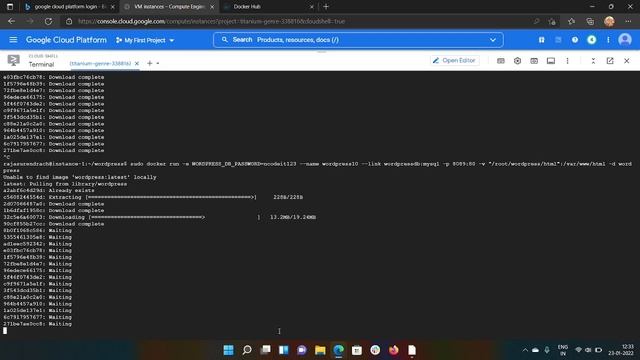Open the browser favorites star icon
The image size is (640, 360).
click(x=571, y=21)
